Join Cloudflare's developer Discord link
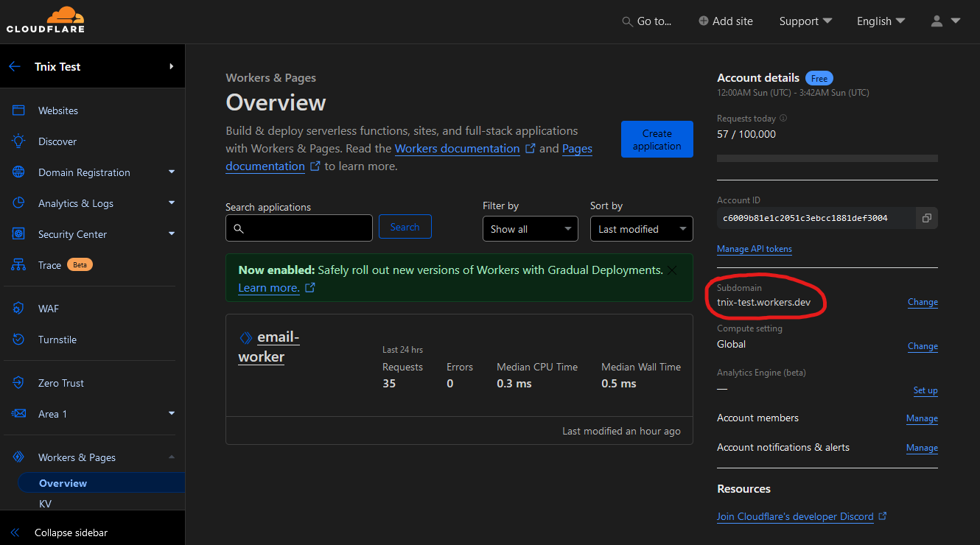 795,517
